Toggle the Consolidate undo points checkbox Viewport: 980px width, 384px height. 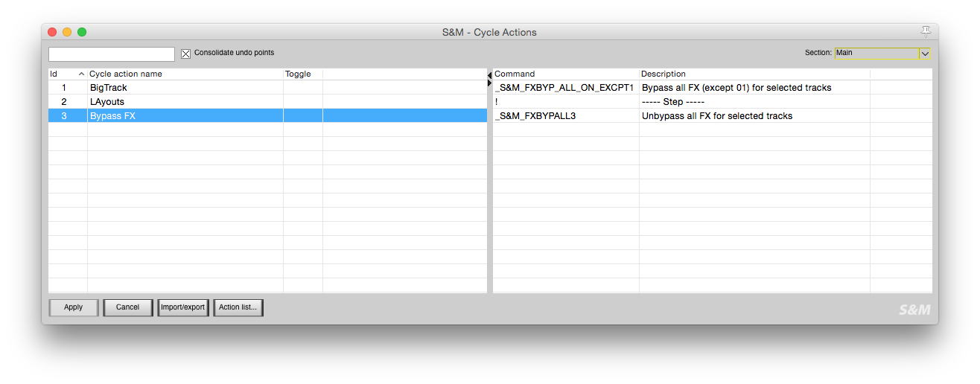(x=186, y=54)
